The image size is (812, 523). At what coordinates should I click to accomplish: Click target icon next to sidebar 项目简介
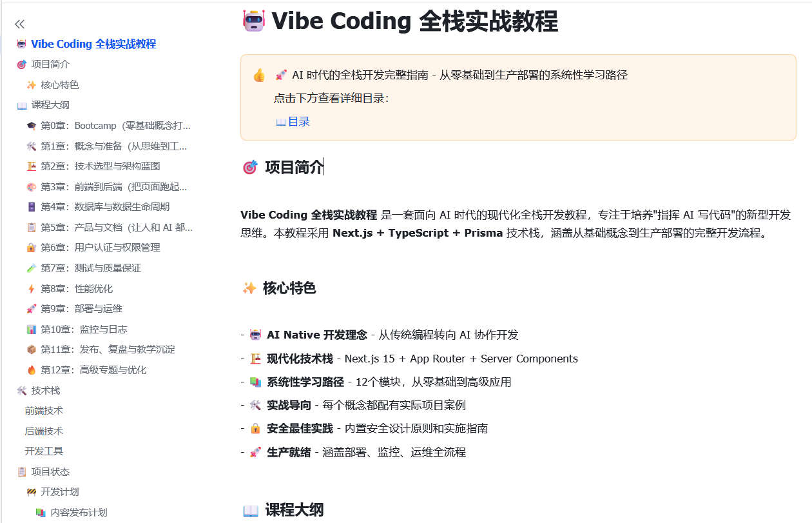(x=21, y=64)
